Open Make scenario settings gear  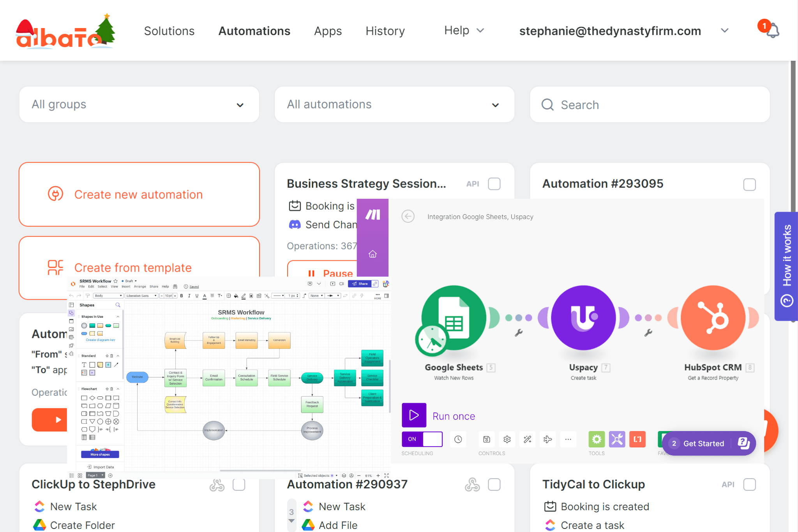507,439
